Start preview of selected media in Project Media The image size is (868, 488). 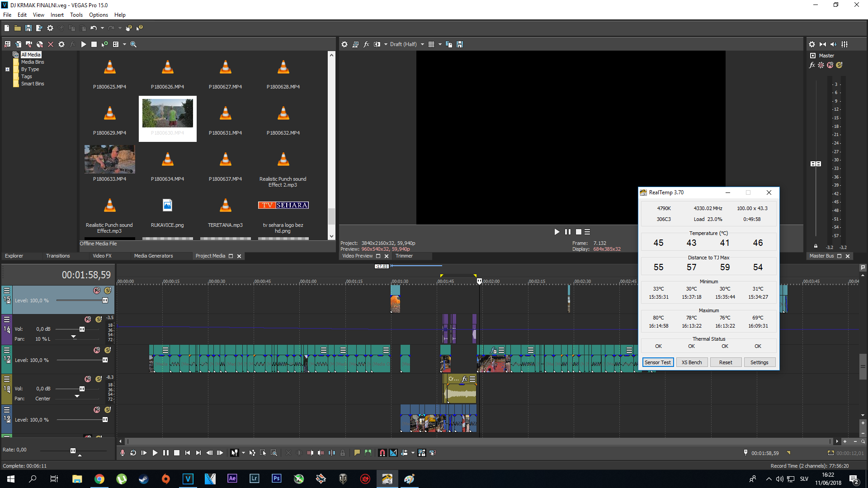coord(83,44)
